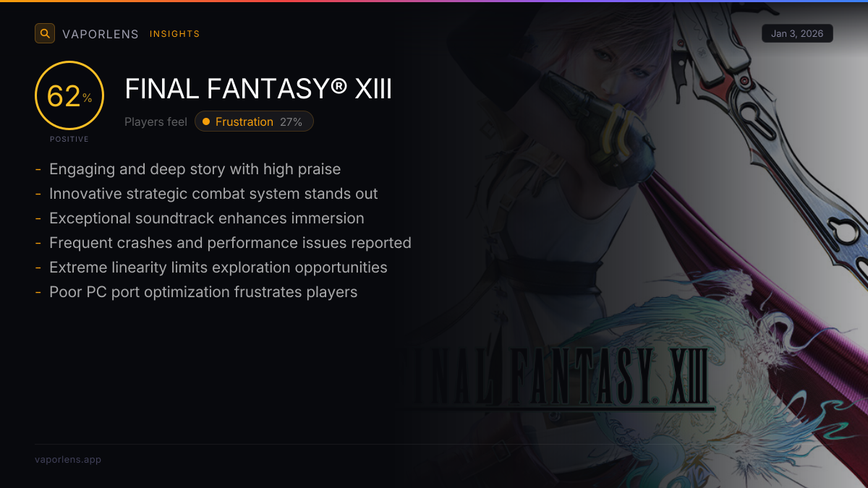Click the Frustration emotion pill
Screen dimensions: 868x488
point(254,121)
